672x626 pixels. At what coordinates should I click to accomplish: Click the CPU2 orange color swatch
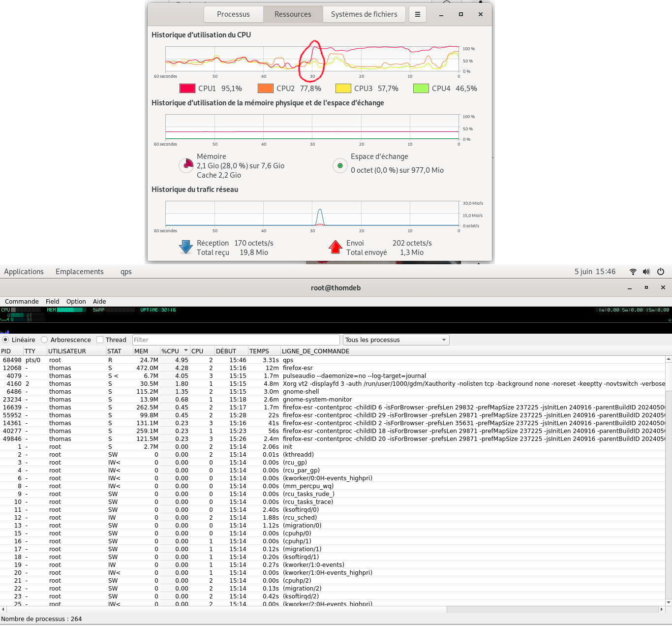[266, 89]
